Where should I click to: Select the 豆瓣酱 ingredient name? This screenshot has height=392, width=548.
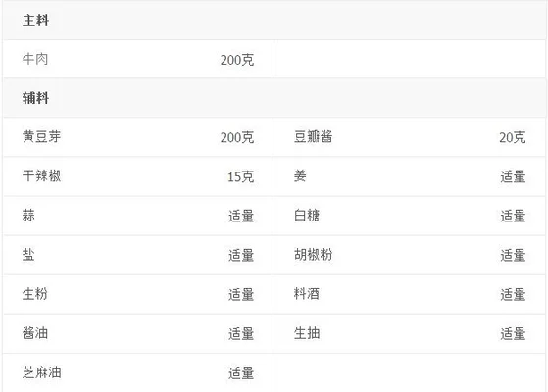coord(313,136)
